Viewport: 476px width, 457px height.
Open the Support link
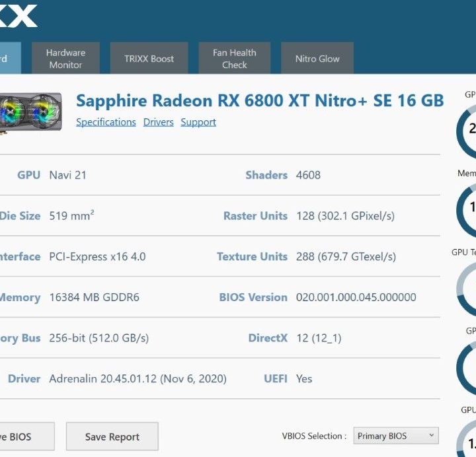coord(198,122)
